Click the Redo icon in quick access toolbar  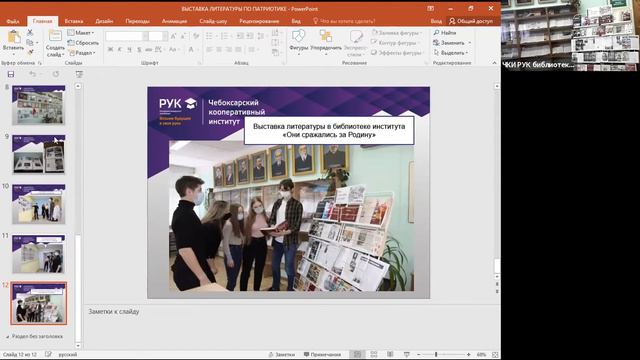[56, 74]
